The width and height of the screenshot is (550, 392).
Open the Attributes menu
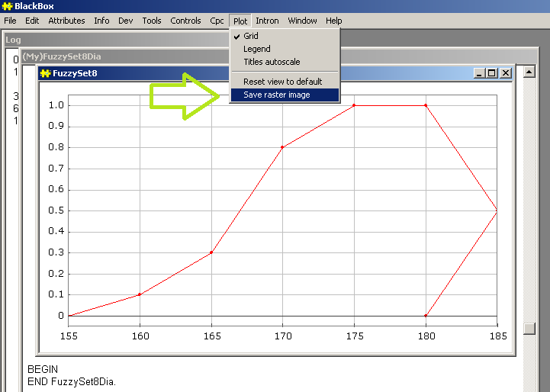click(x=66, y=21)
